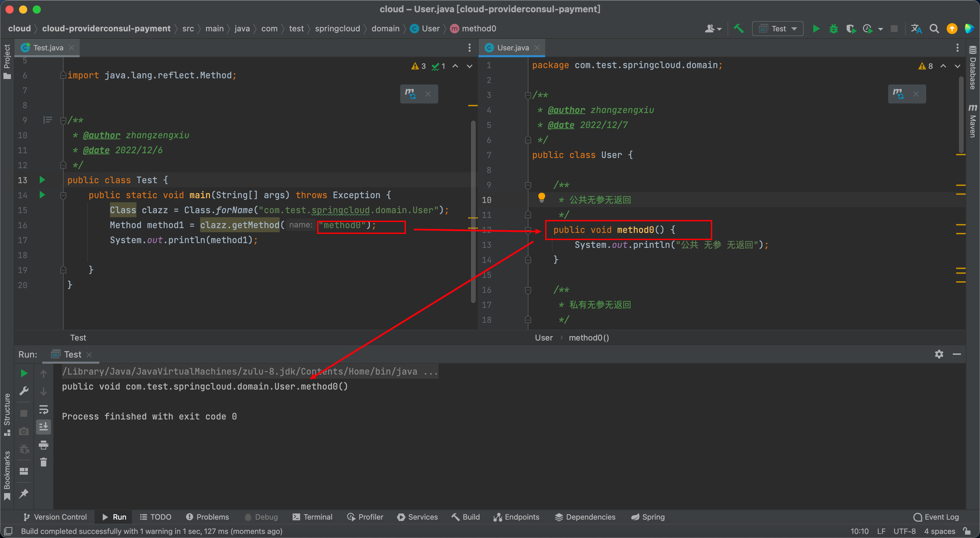Toggle tool window bars icon at bottom-left corner
The height and width of the screenshot is (538, 980).
coord(8,531)
